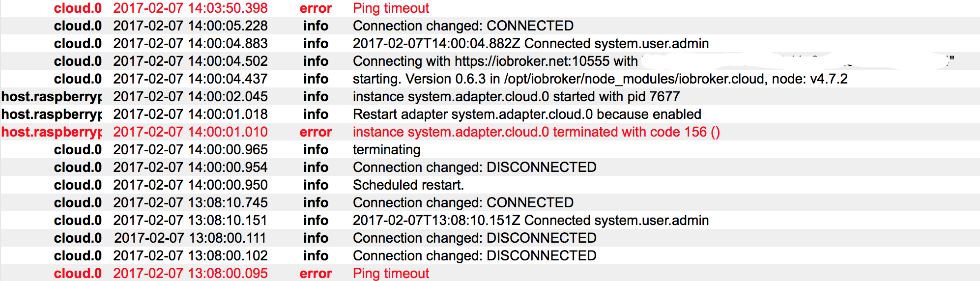Click the timestamp 2017-02-07 13:08:00.102

coord(190,256)
